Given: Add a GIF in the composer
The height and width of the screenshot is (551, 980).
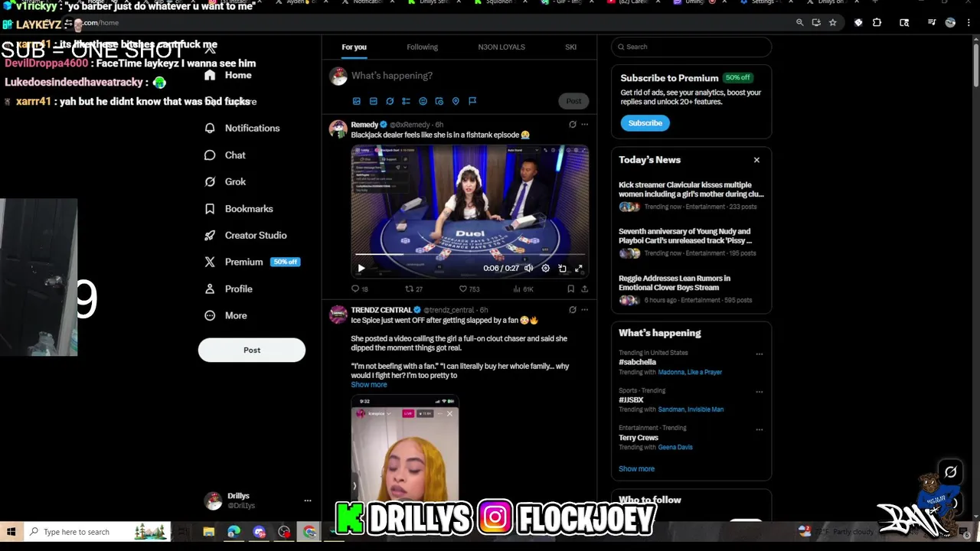Looking at the screenshot, I should coord(373,101).
